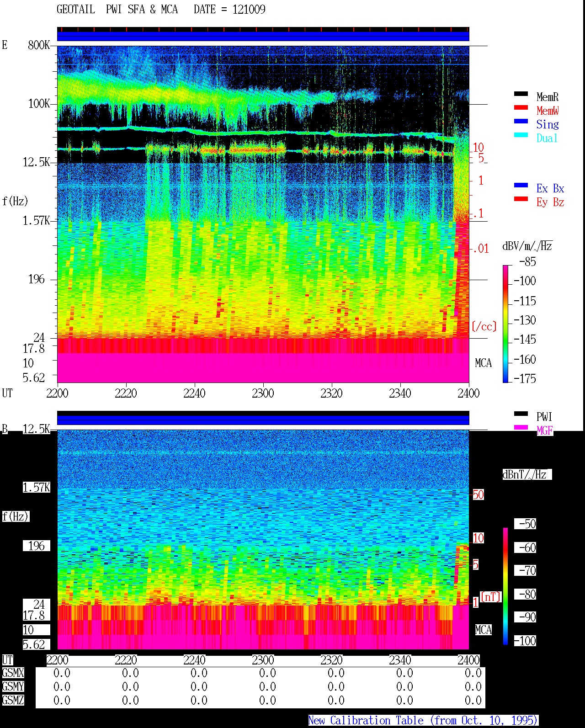Click the B panel label beside 12.5K

point(5,429)
